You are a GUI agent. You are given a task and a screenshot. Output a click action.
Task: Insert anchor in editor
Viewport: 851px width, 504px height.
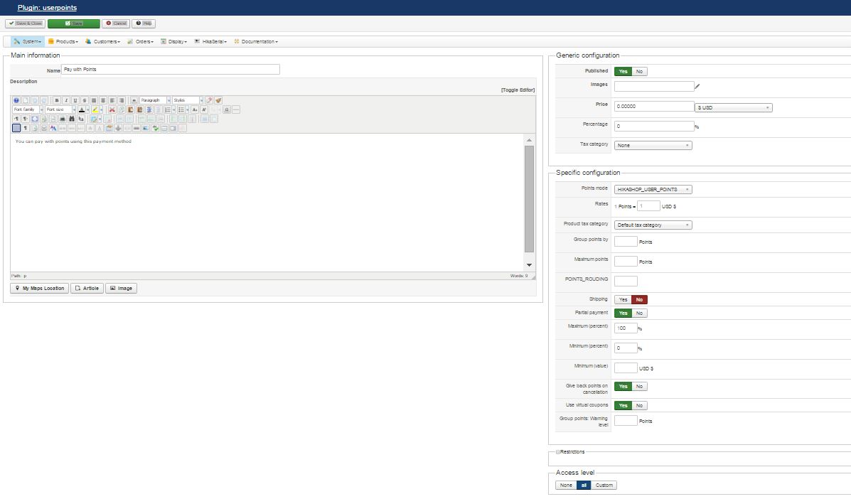click(x=118, y=128)
